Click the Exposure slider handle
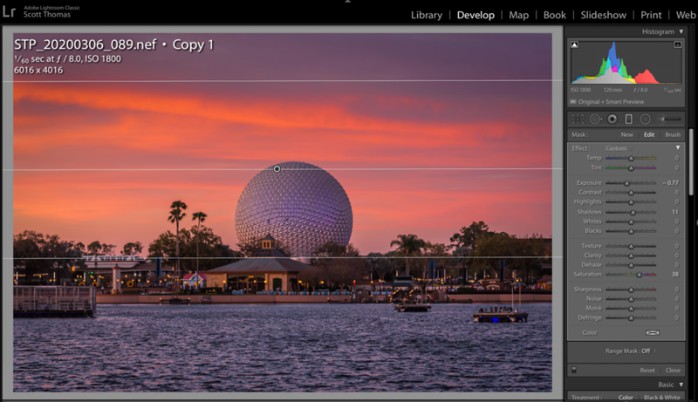698x402 pixels. [627, 183]
